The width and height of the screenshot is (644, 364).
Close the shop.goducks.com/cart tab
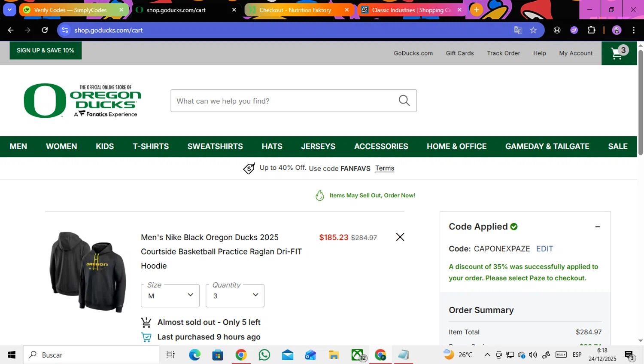tap(234, 9)
